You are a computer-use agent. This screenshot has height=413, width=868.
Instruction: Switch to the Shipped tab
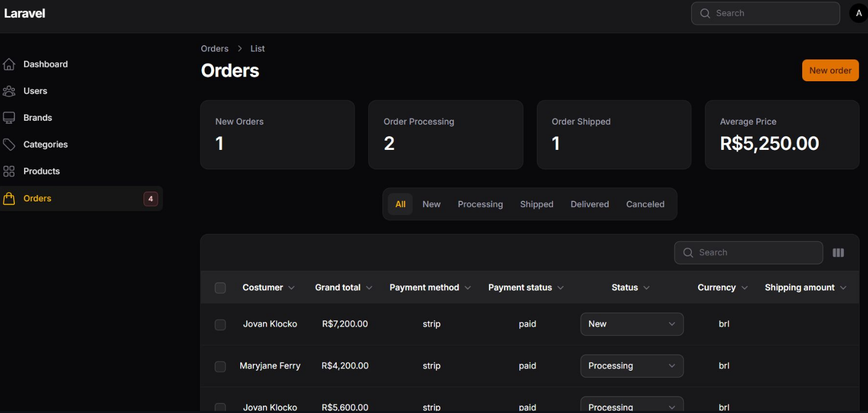tap(536, 204)
